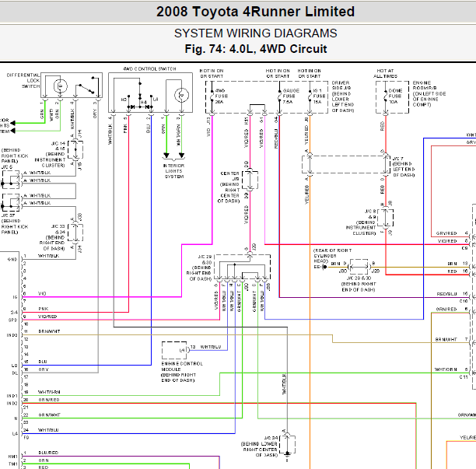Select the "DRIVER SIDE J/B" description text
The image size is (476, 469).
[x=343, y=96]
